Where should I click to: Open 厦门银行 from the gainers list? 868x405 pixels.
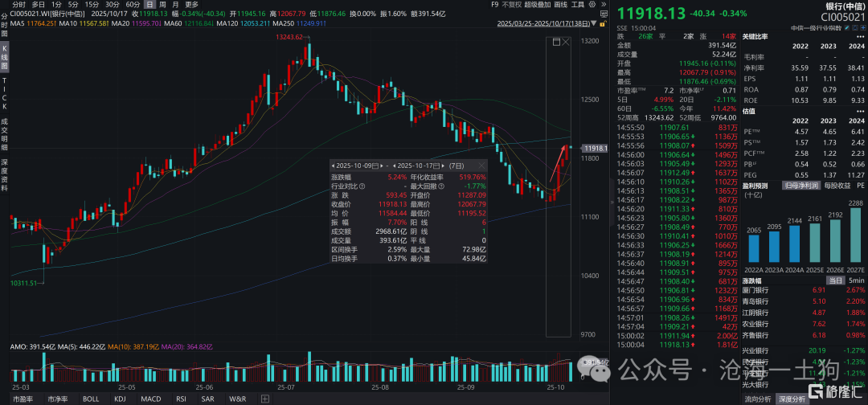click(x=755, y=289)
